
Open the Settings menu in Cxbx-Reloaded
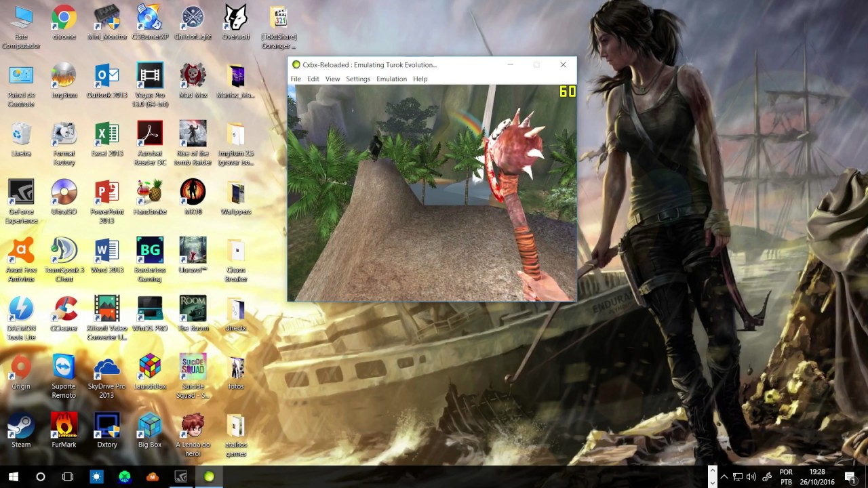358,79
